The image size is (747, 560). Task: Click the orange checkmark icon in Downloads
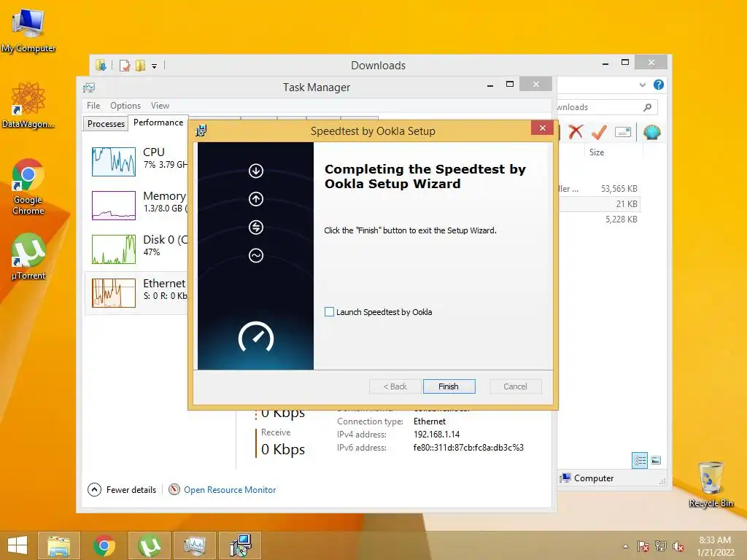coord(599,131)
